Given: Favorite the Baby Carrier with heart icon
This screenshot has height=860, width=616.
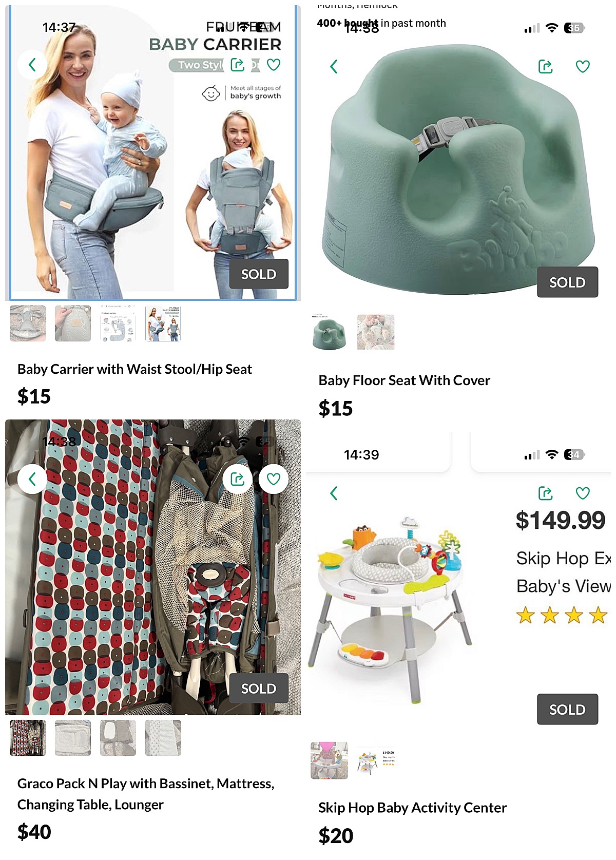Looking at the screenshot, I should click(274, 65).
